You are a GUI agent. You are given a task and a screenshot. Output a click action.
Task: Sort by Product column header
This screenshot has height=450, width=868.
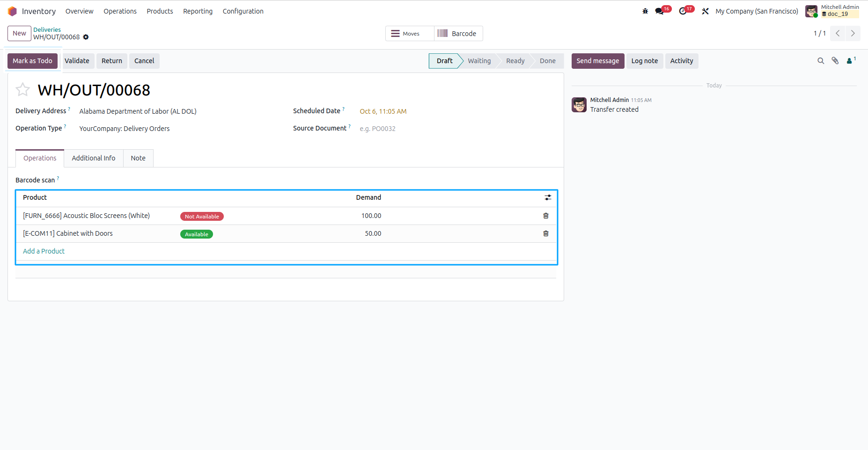pyautogui.click(x=35, y=197)
